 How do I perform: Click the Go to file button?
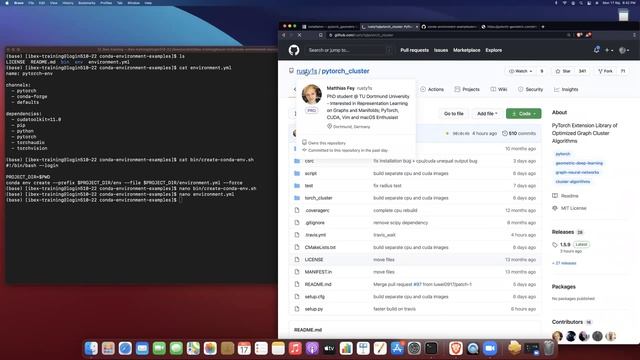pos(453,113)
